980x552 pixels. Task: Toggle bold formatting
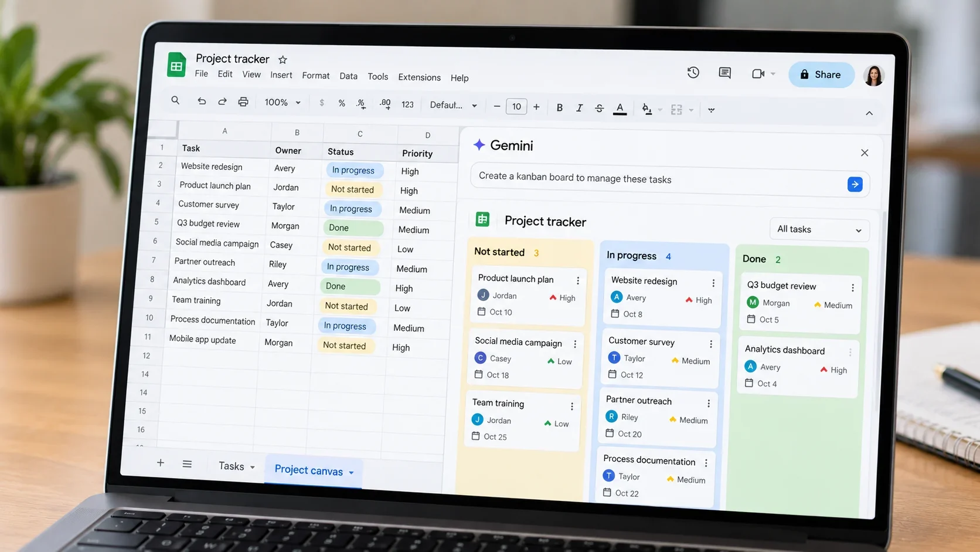tap(560, 107)
